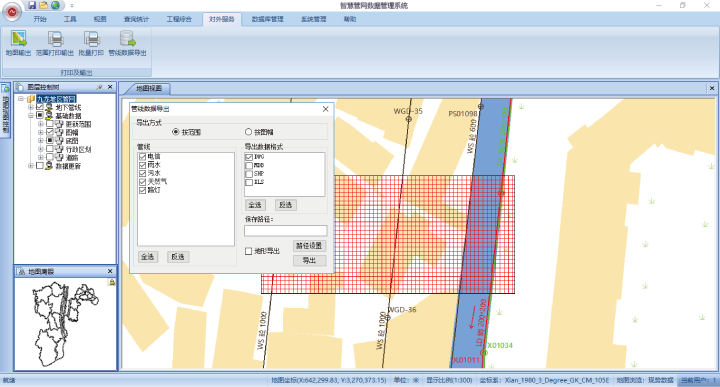Viewport: 720px width, 387px height.
Task: Click the pin icon on layer control panel
Action: [99, 87]
